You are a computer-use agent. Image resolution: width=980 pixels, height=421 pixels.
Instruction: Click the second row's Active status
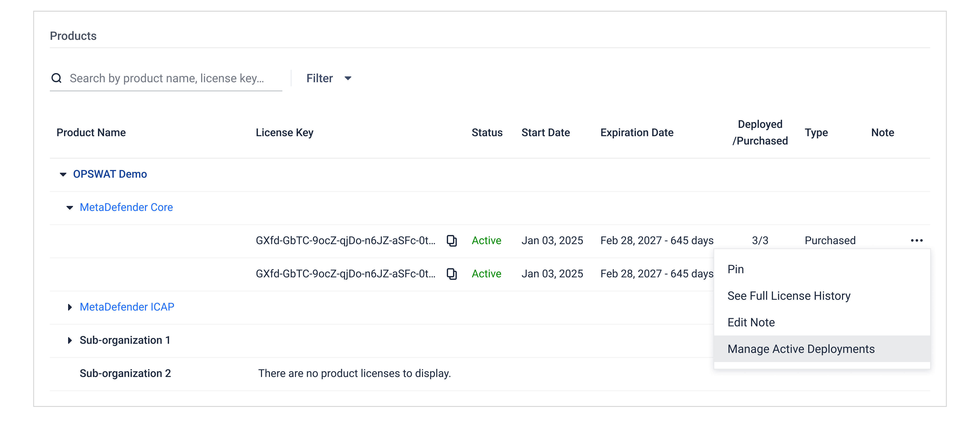coord(486,274)
